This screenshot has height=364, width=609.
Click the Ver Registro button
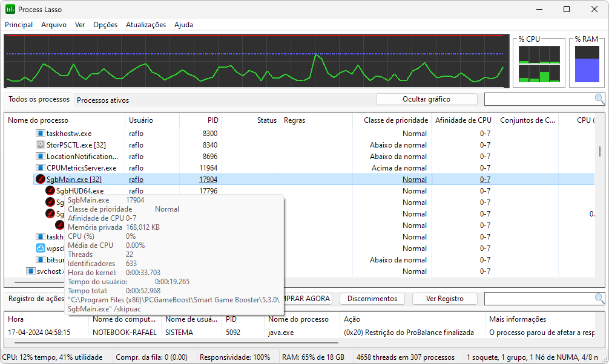(x=445, y=299)
